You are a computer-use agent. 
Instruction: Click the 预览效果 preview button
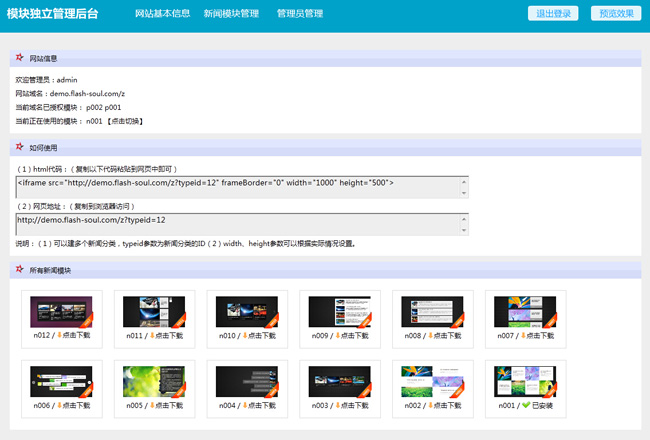[x=615, y=13]
